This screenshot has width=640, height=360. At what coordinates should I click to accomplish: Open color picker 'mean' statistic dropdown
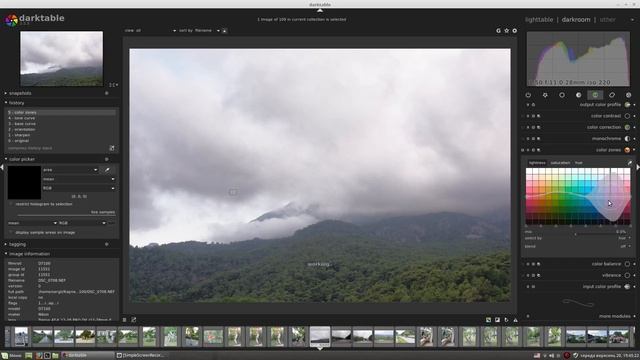[79, 179]
